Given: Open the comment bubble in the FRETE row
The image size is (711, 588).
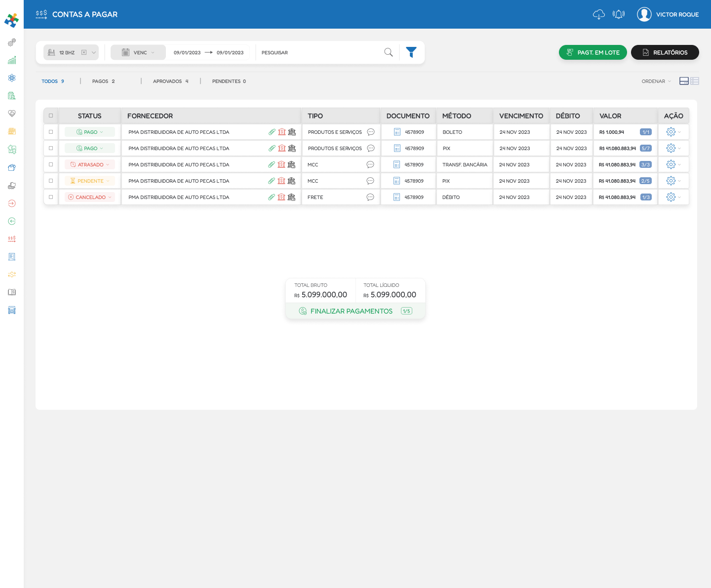Looking at the screenshot, I should 370,197.
